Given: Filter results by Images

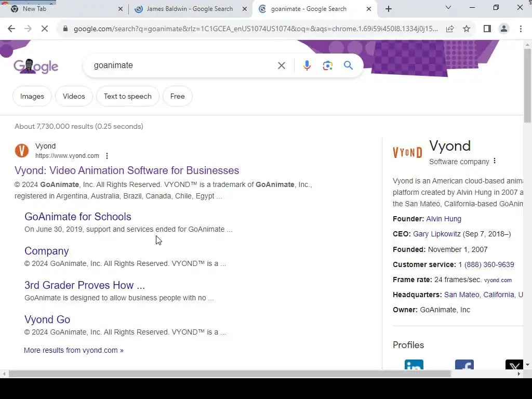Looking at the screenshot, I should (32, 96).
